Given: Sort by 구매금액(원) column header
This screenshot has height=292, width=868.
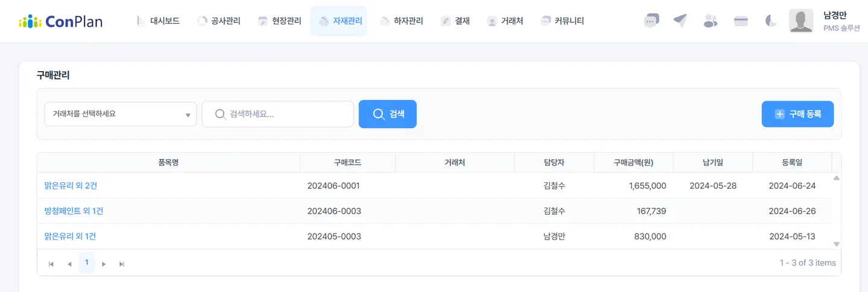Looking at the screenshot, I should (x=634, y=162).
